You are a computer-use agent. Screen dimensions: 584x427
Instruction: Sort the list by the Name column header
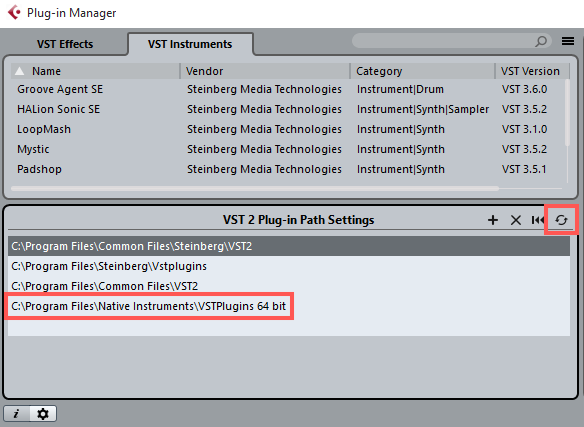click(96, 71)
